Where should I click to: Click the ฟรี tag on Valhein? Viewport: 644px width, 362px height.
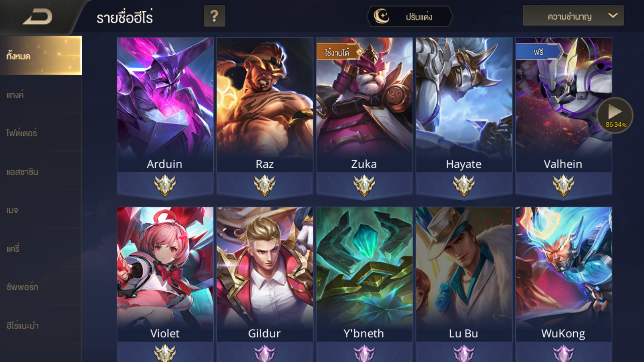coord(538,52)
